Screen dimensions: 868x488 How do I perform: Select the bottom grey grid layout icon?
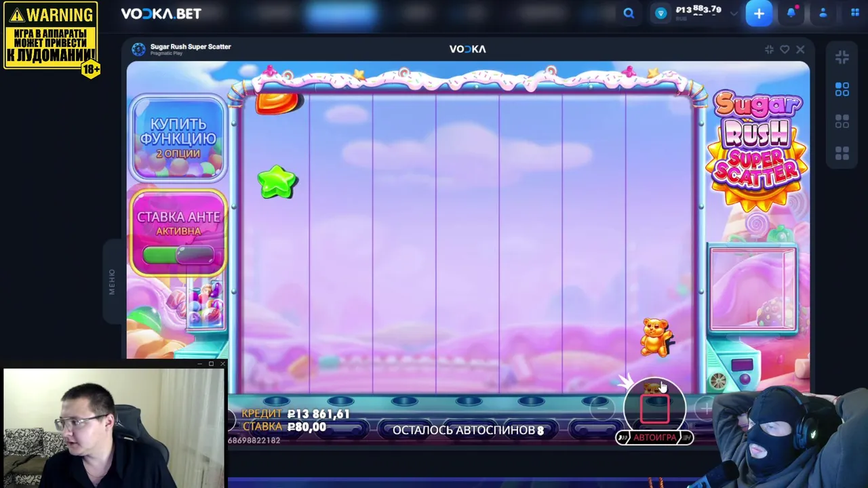(842, 154)
